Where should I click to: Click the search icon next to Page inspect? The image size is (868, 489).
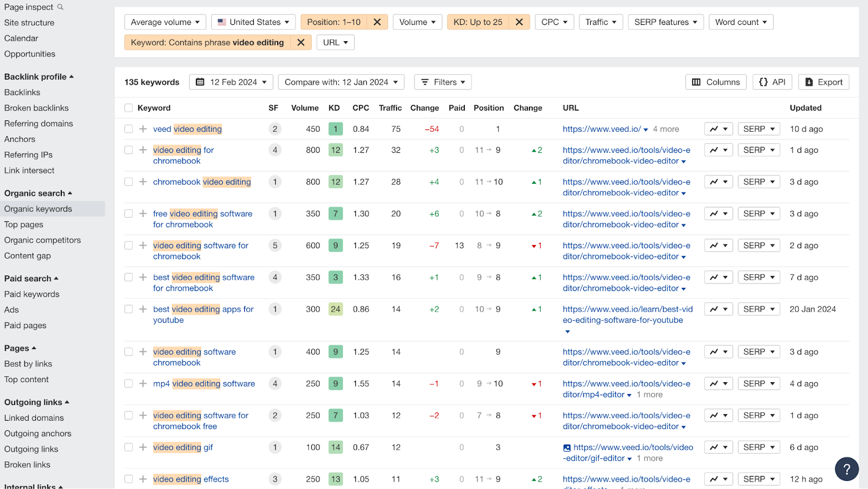[60, 7]
